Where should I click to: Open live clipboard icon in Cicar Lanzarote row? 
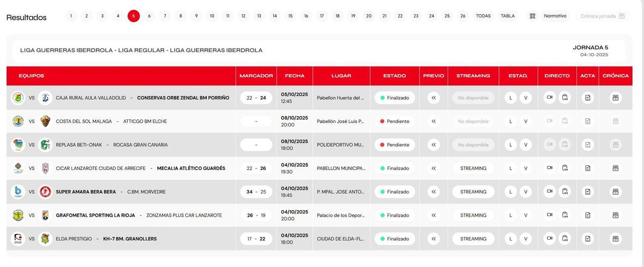[x=565, y=168]
